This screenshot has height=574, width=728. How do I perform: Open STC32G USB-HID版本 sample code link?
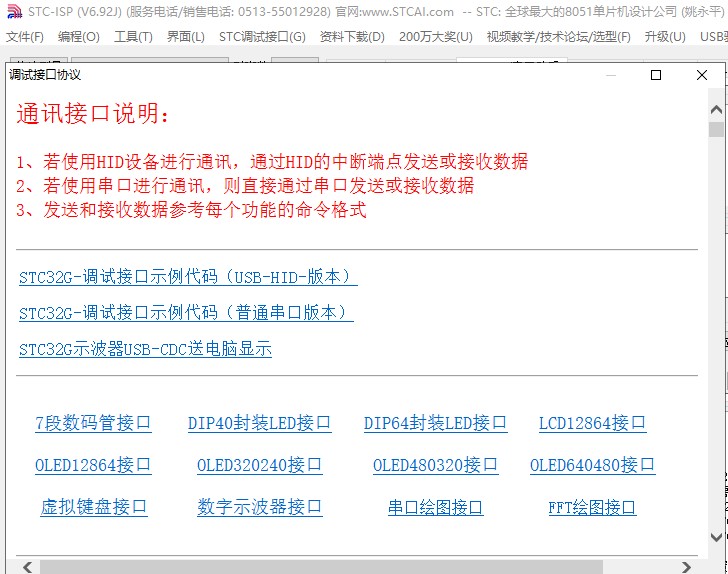click(188, 277)
